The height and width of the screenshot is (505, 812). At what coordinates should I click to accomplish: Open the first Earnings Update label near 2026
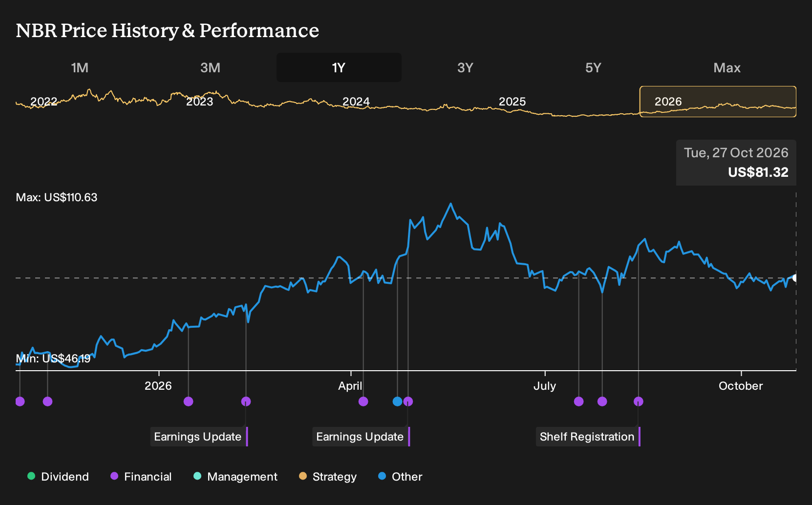pos(199,437)
